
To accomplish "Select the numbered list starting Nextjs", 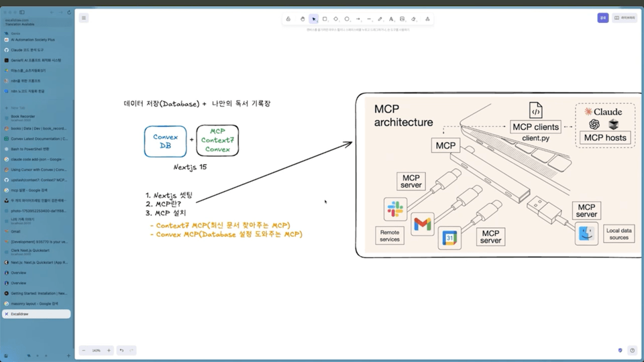I will click(x=169, y=204).
